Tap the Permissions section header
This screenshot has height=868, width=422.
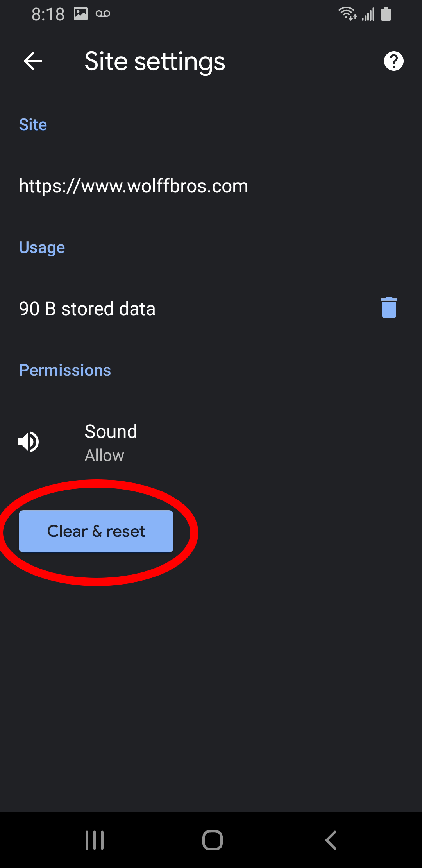point(65,370)
